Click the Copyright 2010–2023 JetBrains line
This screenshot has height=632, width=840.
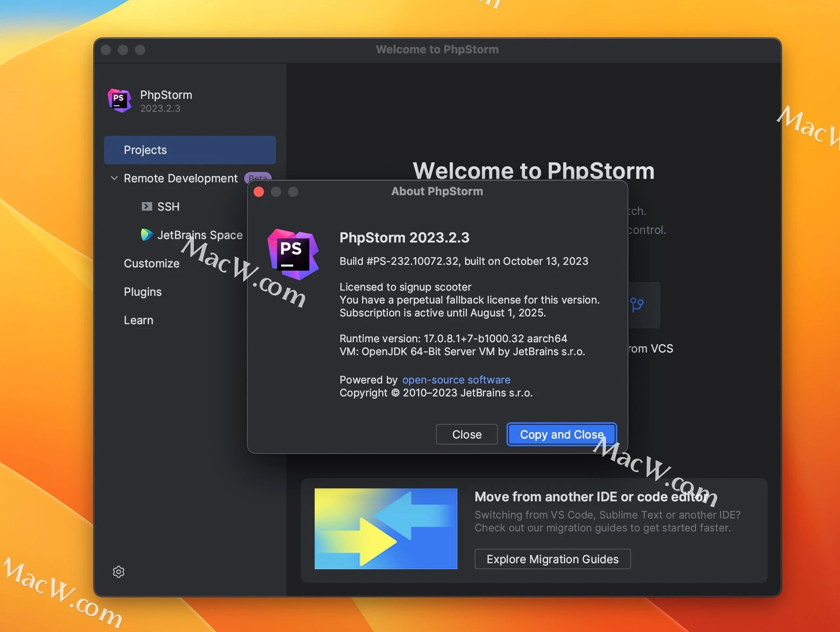pos(436,393)
